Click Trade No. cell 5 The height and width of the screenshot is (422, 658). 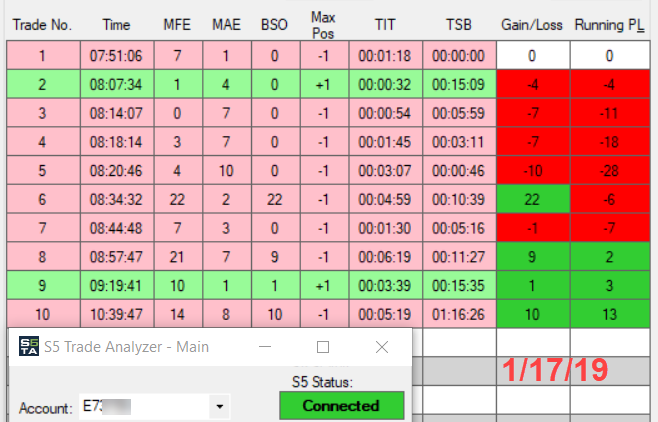click(43, 171)
